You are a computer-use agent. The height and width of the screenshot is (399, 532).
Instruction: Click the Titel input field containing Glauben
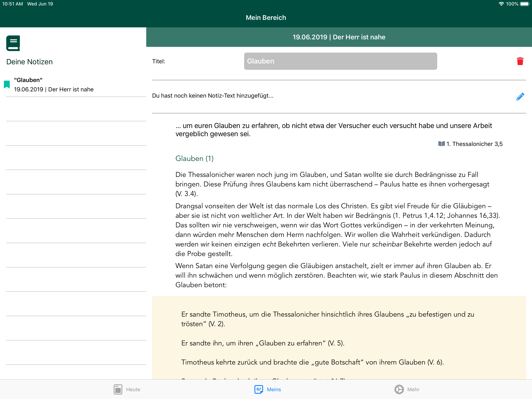coord(340,61)
